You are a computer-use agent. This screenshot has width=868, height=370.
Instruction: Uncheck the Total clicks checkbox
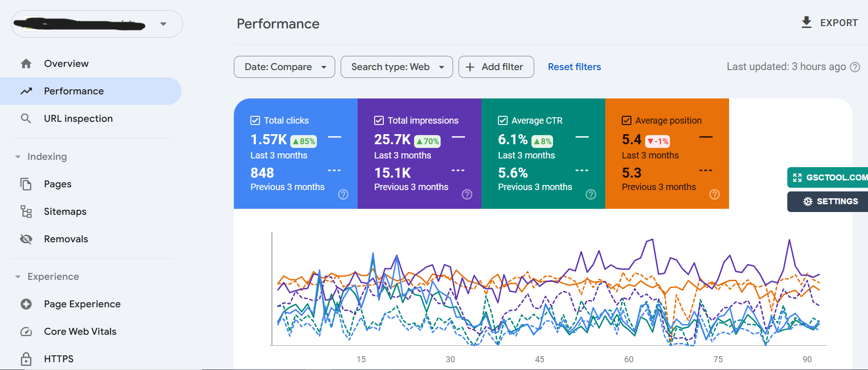pos(255,120)
